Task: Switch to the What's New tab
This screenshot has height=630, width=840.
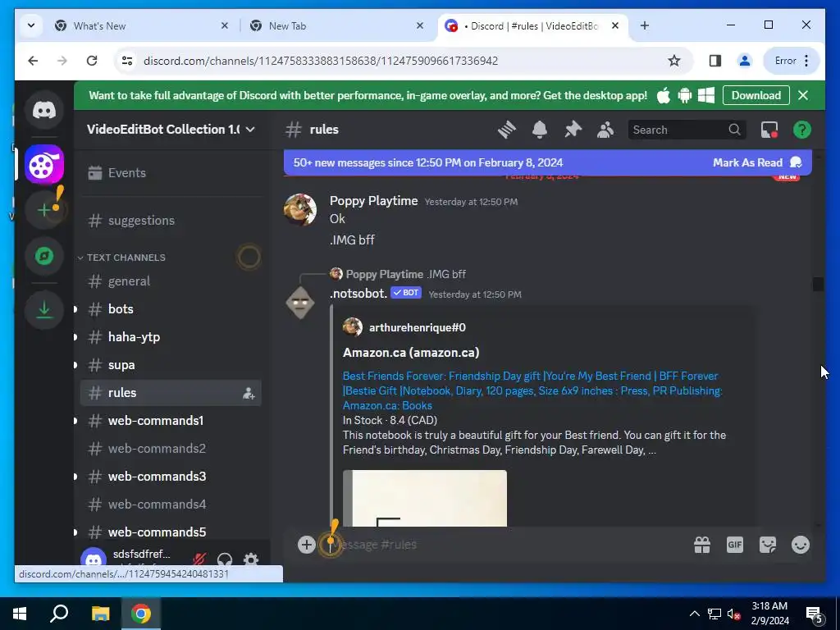Action: point(143,25)
